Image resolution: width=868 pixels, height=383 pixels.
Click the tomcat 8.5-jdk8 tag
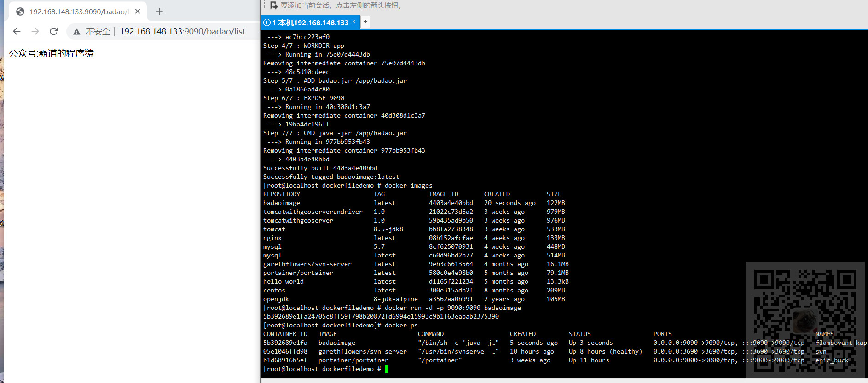(388, 229)
